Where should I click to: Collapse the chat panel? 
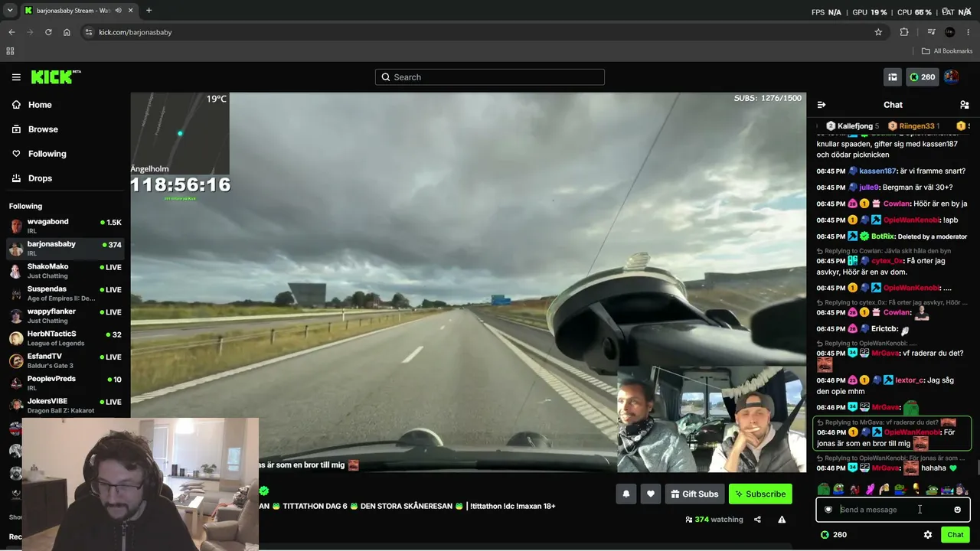pos(822,105)
